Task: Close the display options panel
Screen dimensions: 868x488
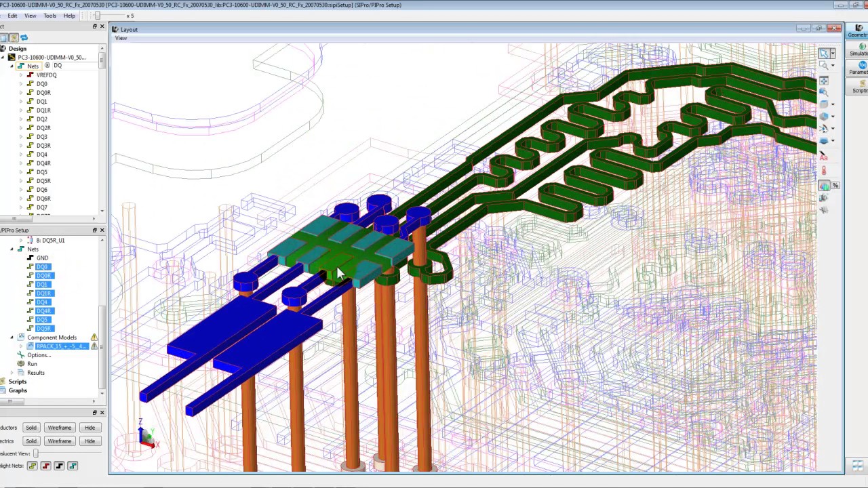Action: click(x=102, y=413)
